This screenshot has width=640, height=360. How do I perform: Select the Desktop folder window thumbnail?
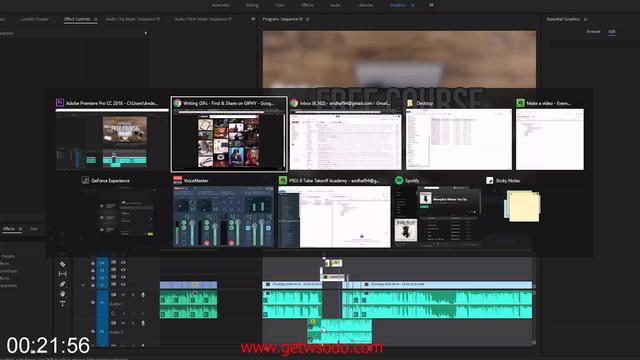[459, 140]
